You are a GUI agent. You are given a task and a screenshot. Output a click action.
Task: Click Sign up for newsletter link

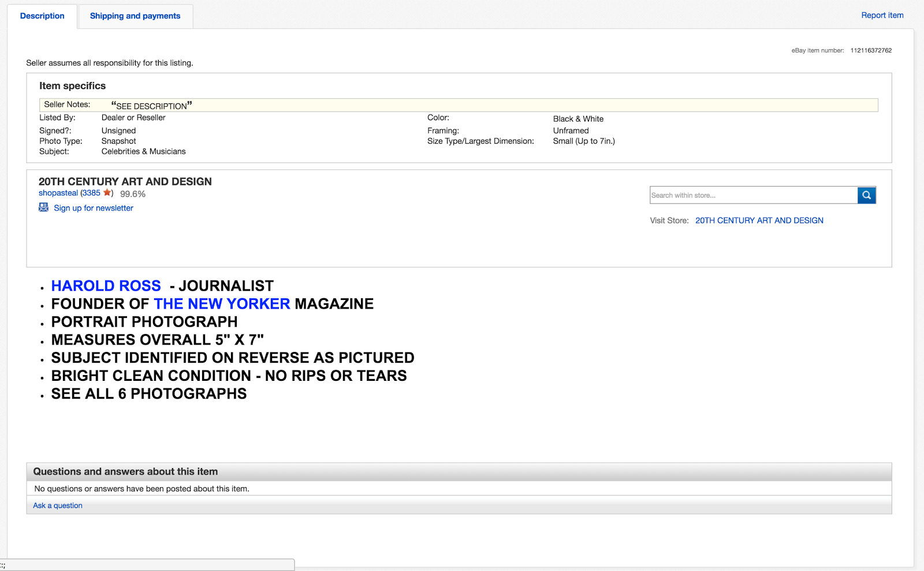94,208
